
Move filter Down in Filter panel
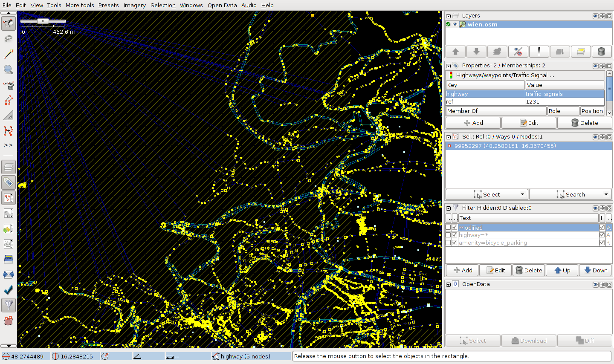pyautogui.click(x=595, y=270)
